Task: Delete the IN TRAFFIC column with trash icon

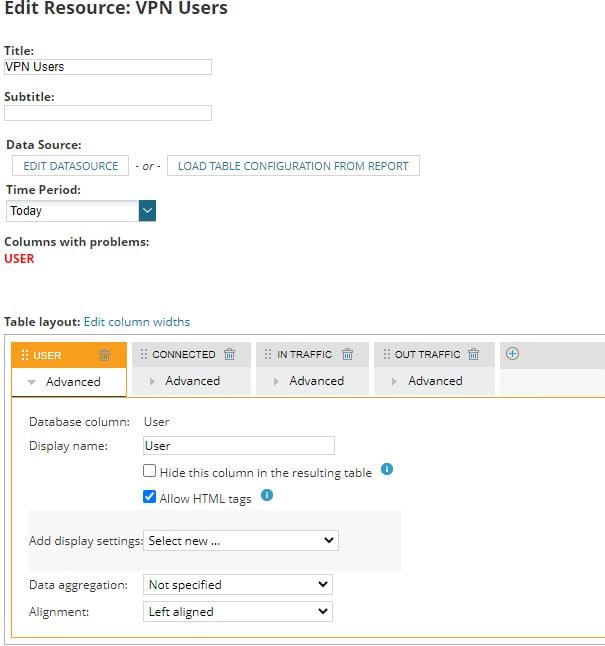Action: click(348, 354)
